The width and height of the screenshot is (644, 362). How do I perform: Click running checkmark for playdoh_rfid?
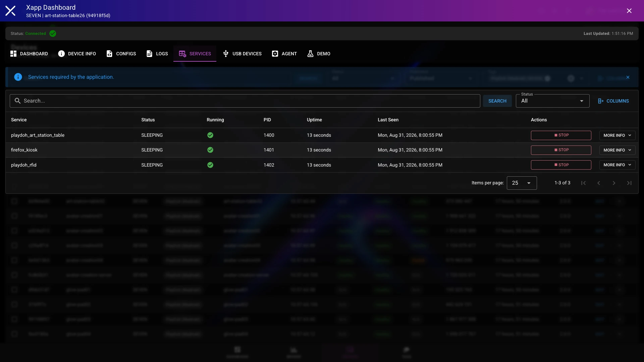click(x=210, y=165)
